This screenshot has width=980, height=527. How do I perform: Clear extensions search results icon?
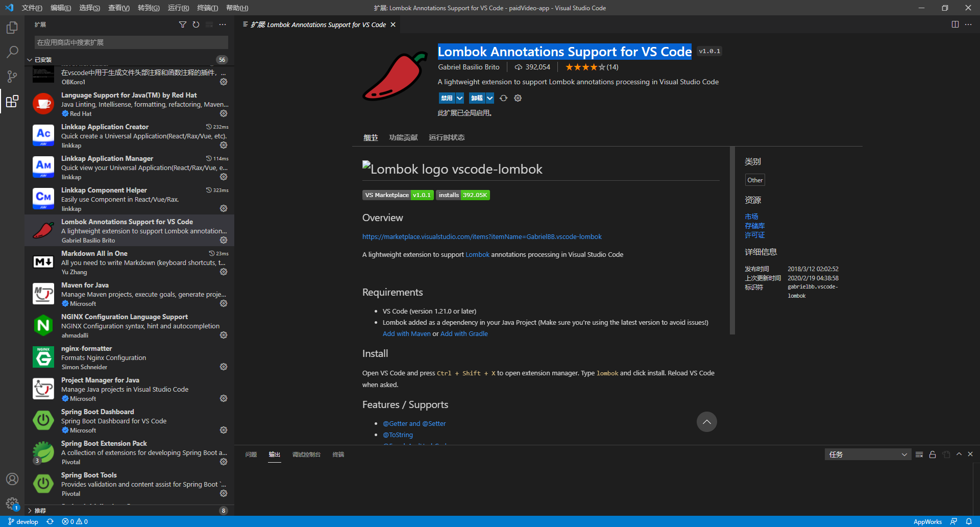pyautogui.click(x=209, y=25)
